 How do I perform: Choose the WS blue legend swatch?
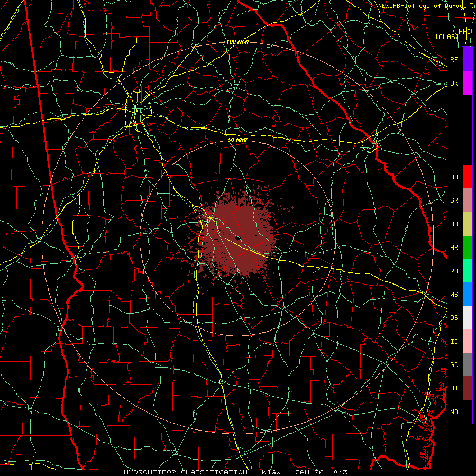(x=467, y=294)
